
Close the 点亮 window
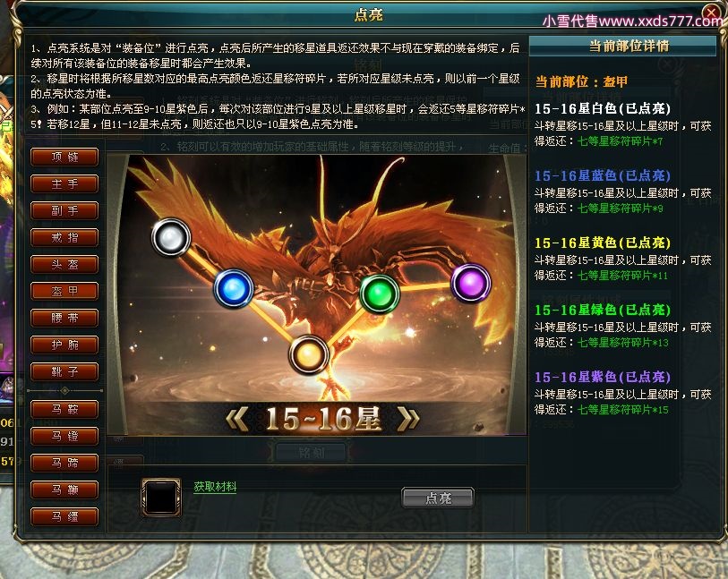[711, 11]
